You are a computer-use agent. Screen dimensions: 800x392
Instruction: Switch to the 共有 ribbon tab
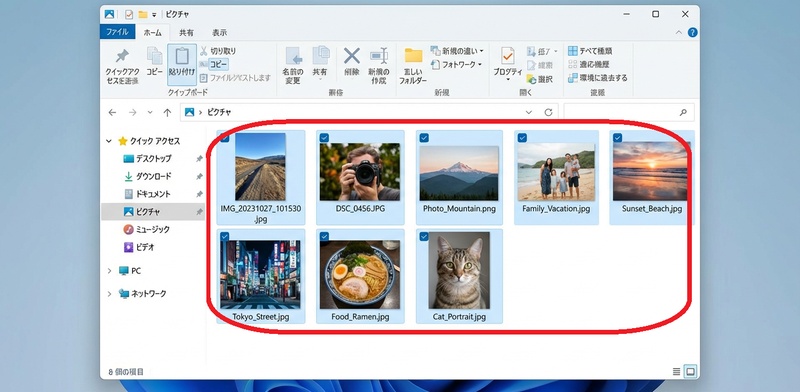click(186, 32)
